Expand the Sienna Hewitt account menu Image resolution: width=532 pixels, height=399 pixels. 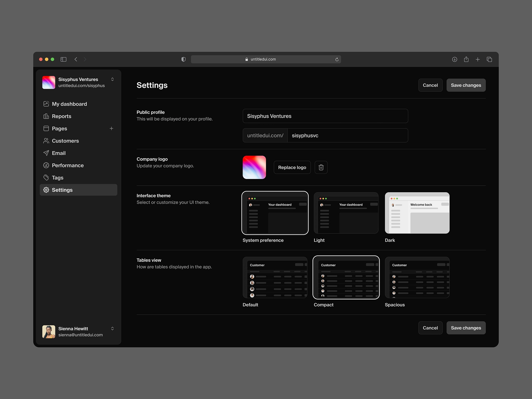tap(112, 329)
